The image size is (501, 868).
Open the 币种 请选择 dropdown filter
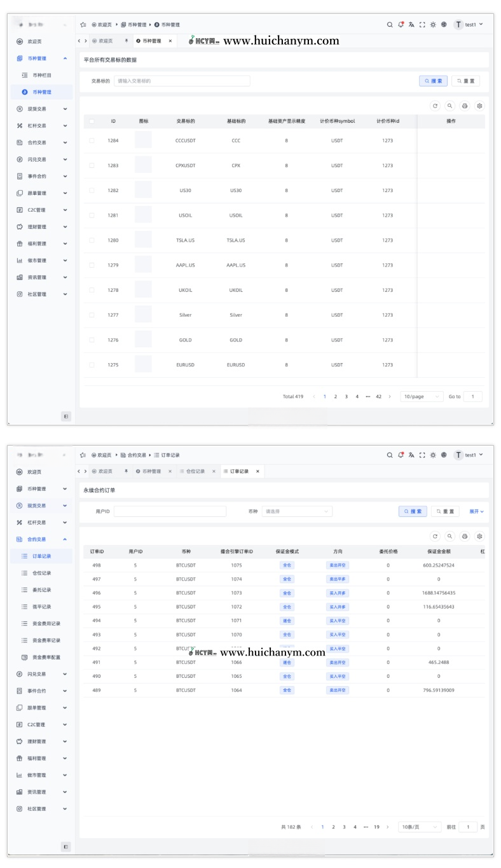click(297, 511)
